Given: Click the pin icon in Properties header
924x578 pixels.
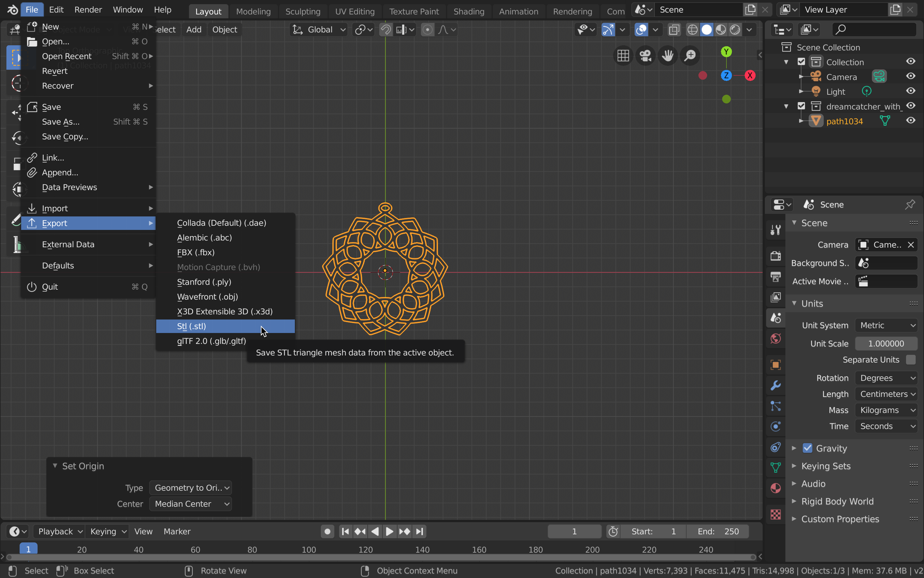Looking at the screenshot, I should pyautogui.click(x=910, y=205).
